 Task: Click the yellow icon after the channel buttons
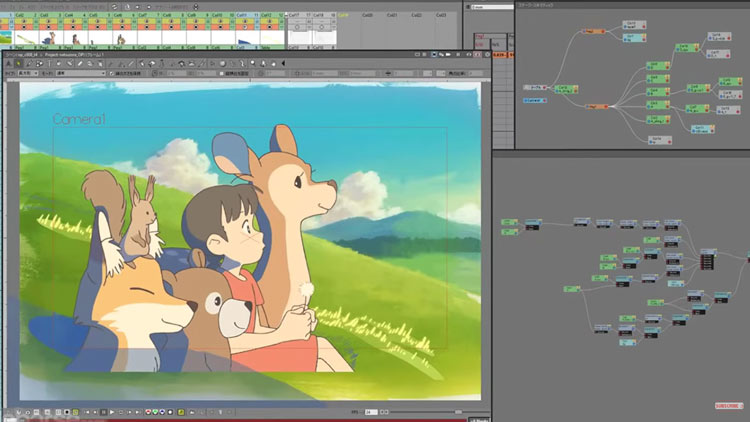click(180, 412)
